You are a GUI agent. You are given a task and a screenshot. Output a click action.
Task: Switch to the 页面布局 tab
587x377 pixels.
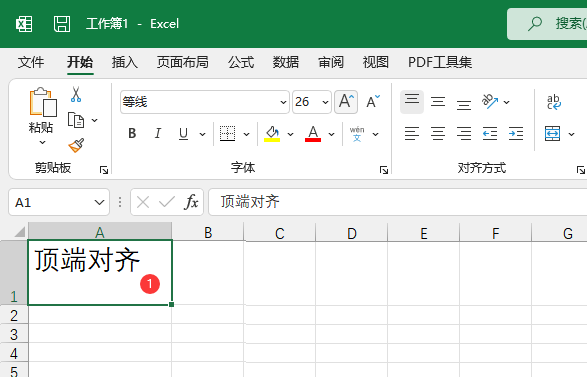pyautogui.click(x=183, y=62)
